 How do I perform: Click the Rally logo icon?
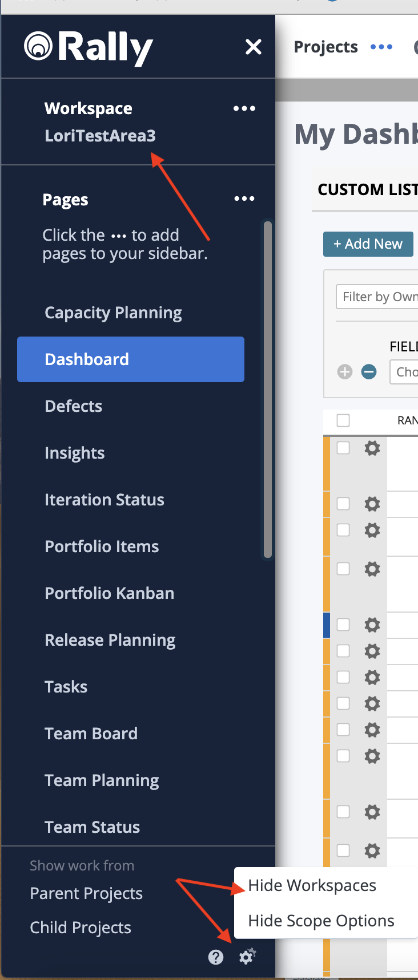coord(38,46)
